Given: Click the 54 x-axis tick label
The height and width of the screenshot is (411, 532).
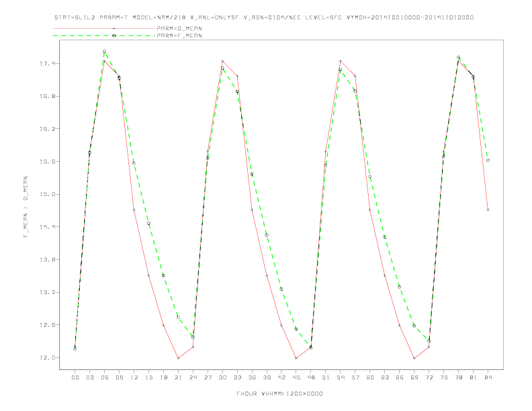Looking at the screenshot, I should pos(341,377).
